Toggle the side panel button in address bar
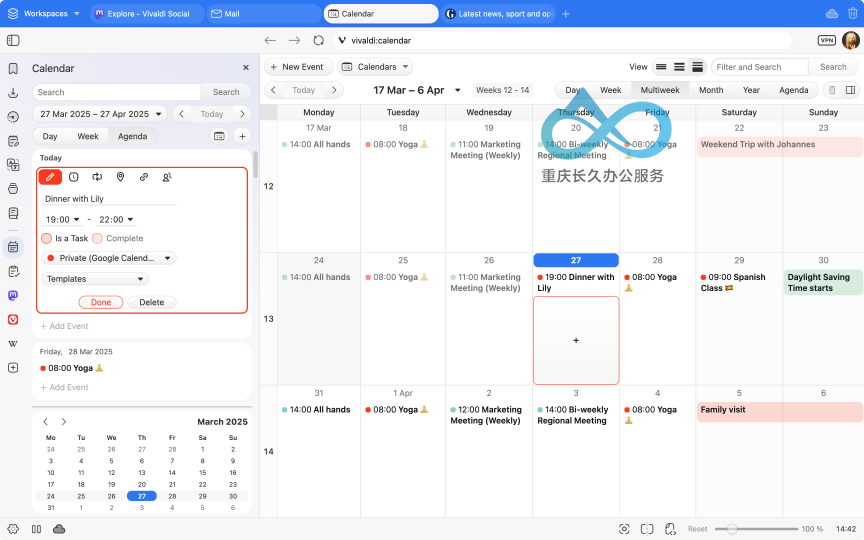 point(13,40)
